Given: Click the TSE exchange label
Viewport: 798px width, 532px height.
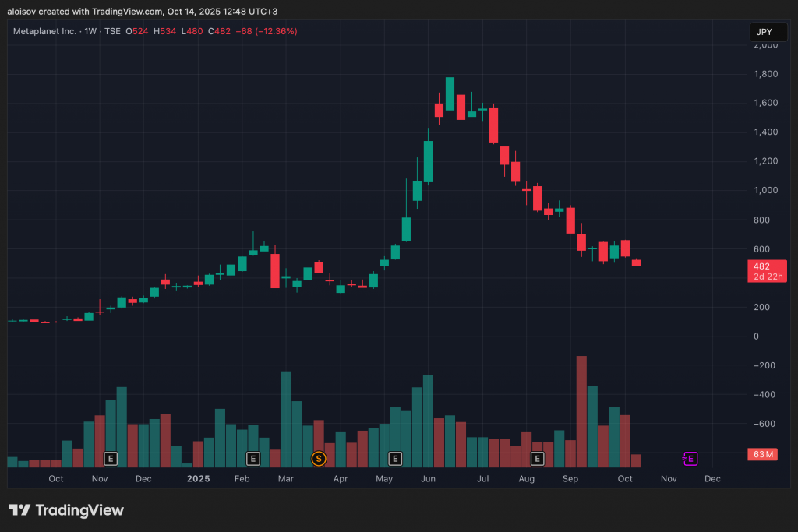Looking at the screenshot, I should pos(112,31).
